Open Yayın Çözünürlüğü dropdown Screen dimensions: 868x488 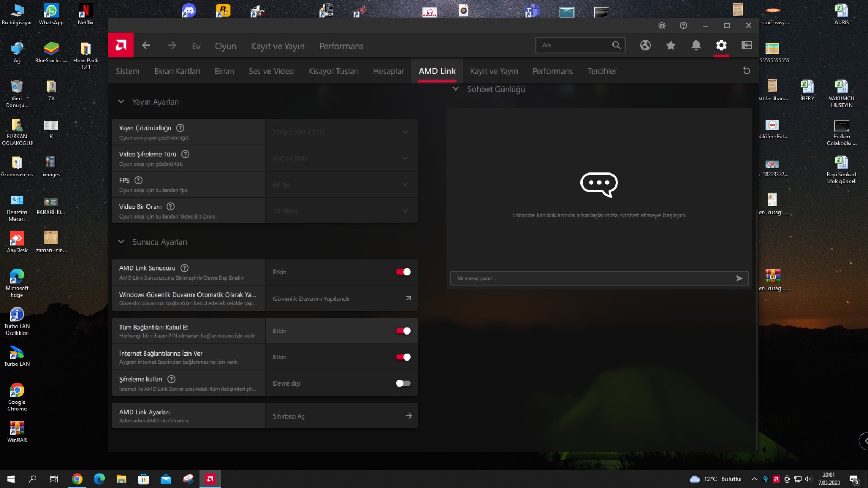341,132
